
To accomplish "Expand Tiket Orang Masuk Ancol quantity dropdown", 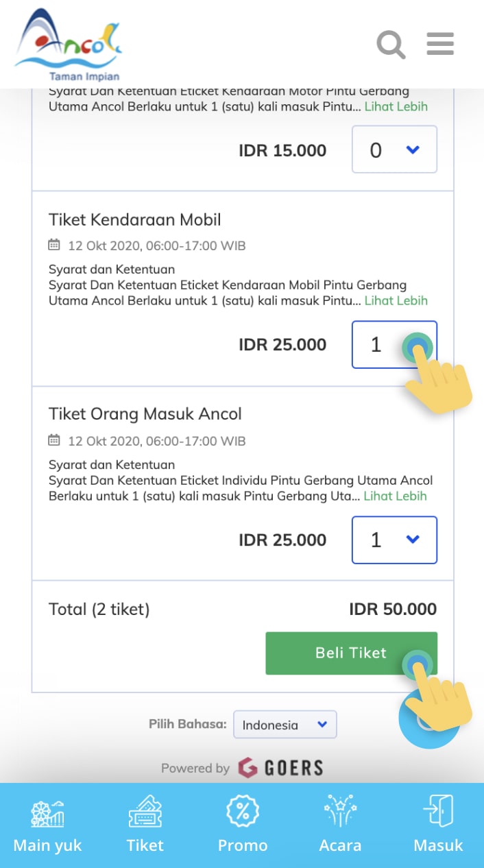I will pyautogui.click(x=394, y=540).
